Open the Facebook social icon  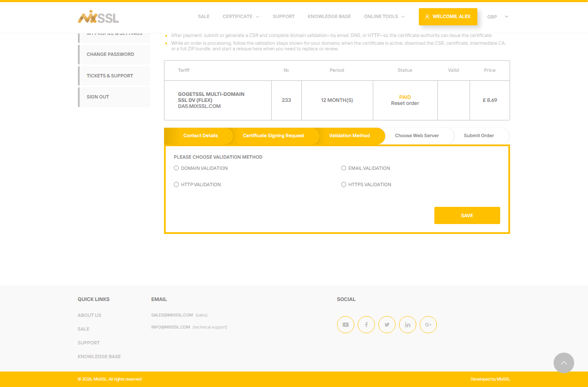pyautogui.click(x=366, y=325)
